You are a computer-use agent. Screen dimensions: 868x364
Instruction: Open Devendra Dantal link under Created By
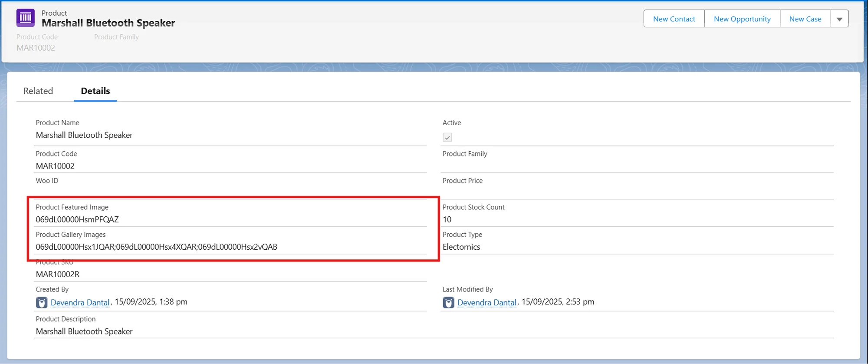pyautogui.click(x=80, y=302)
